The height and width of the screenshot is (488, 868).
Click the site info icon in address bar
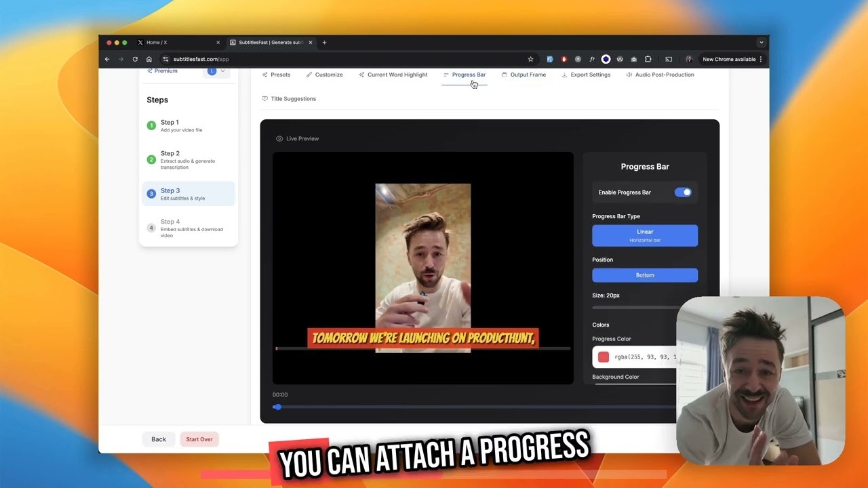pyautogui.click(x=165, y=60)
